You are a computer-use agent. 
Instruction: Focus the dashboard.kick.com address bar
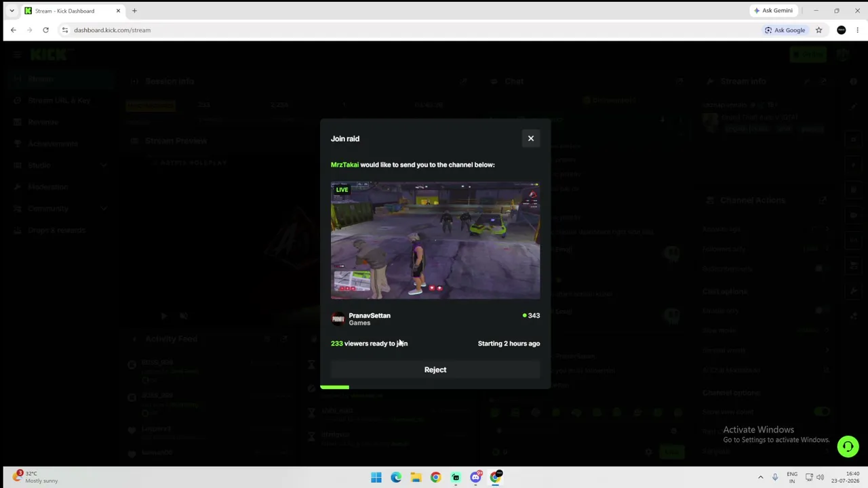click(407, 30)
